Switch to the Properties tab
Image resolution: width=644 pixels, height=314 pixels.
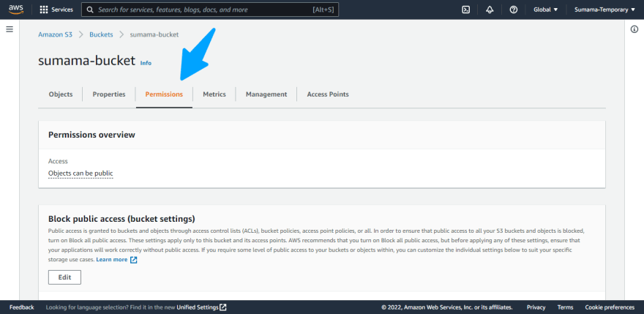tap(109, 94)
